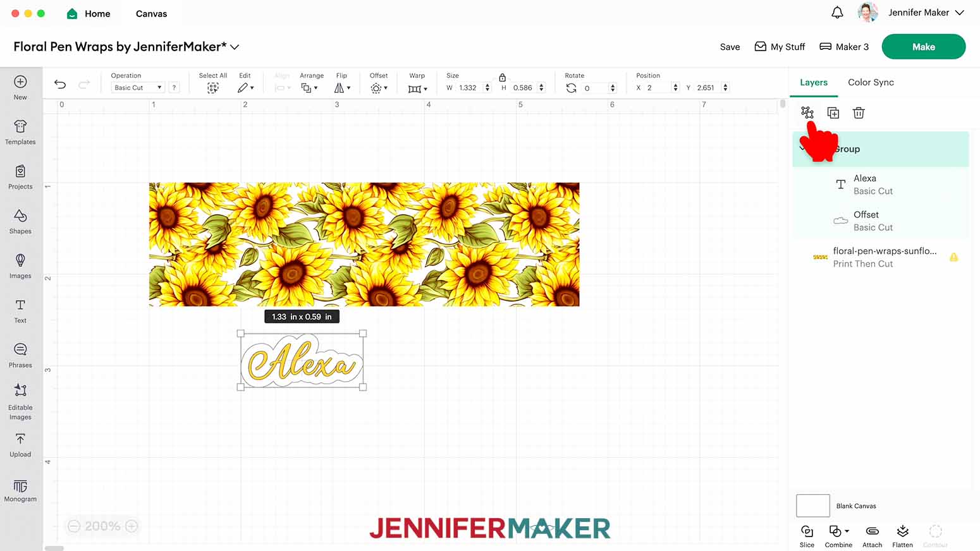Image resolution: width=980 pixels, height=551 pixels.
Task: Click the Slice tool
Action: pyautogui.click(x=807, y=535)
